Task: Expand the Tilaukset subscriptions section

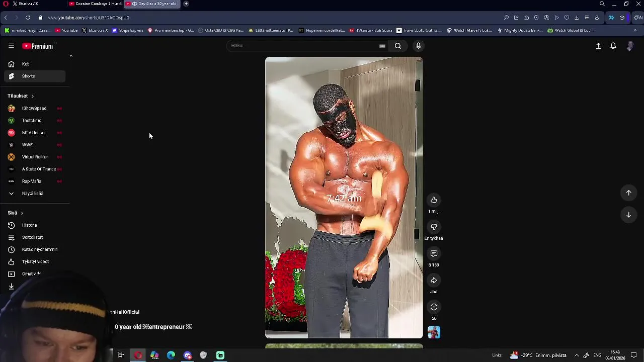Action: point(21,96)
